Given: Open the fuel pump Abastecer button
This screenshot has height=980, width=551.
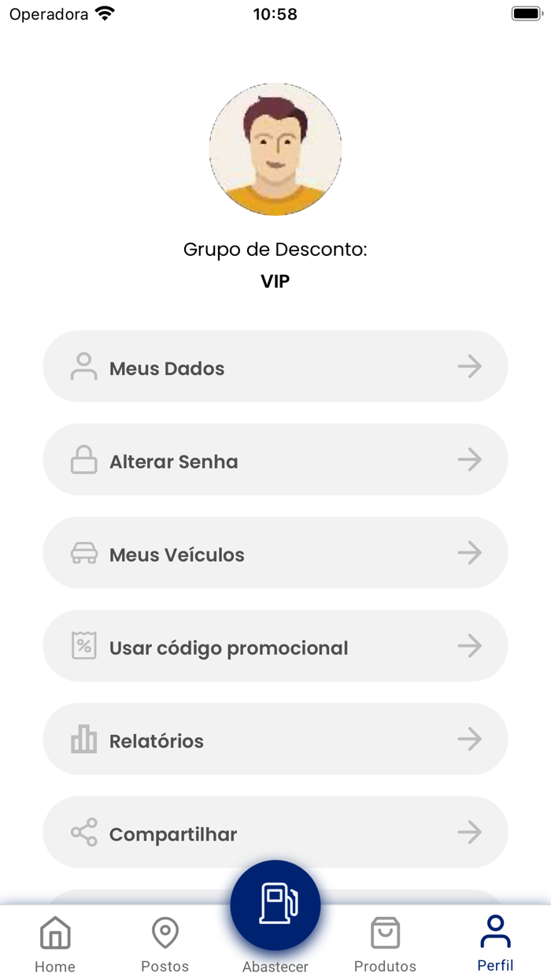Looking at the screenshot, I should point(275,904).
